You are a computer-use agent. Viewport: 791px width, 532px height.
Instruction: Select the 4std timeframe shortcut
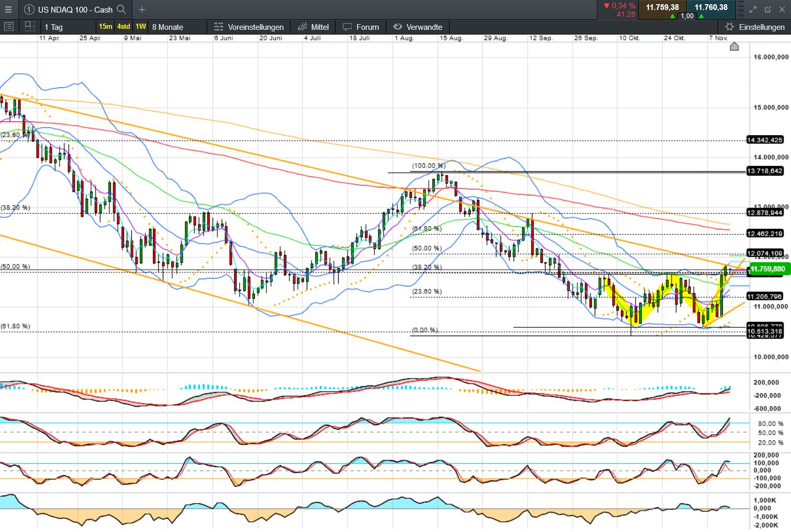pos(124,27)
